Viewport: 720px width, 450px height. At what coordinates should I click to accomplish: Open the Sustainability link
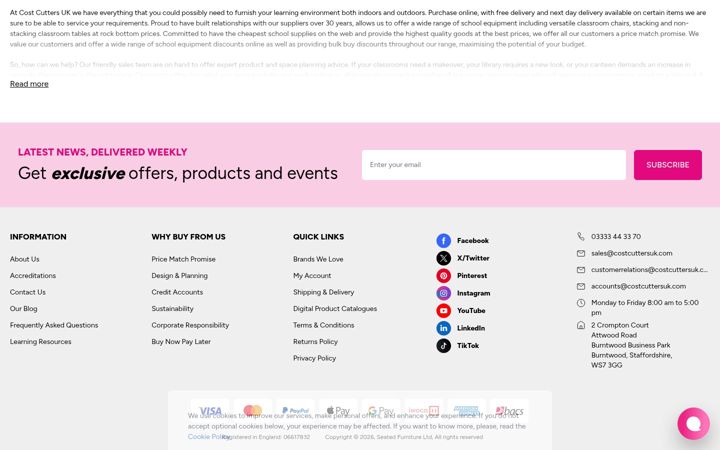coord(172,309)
